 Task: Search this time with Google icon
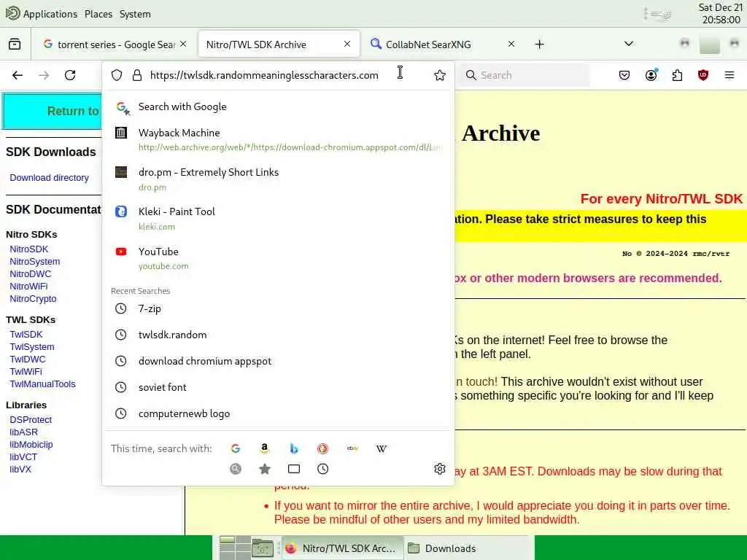pos(236,448)
